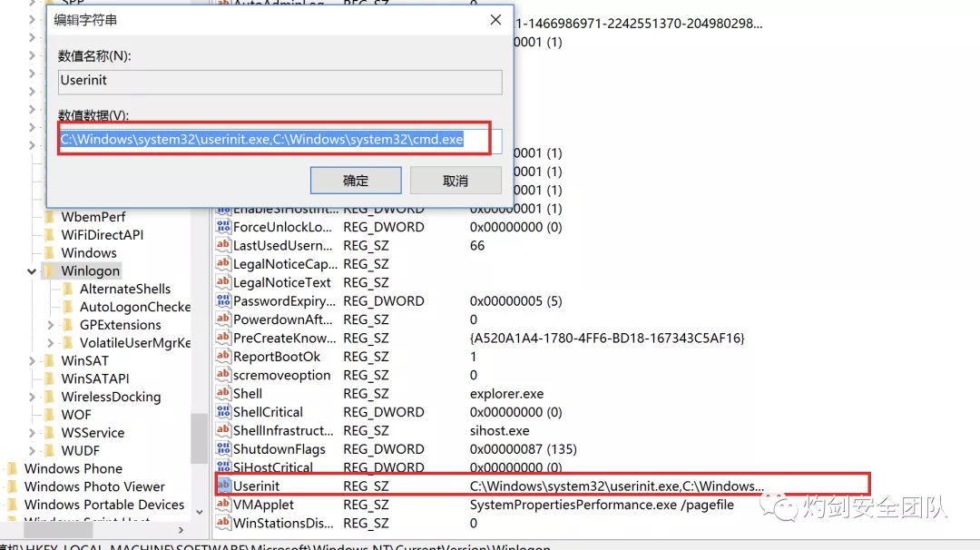Click the Userinit string value icon
The image size is (980, 550).
point(223,486)
